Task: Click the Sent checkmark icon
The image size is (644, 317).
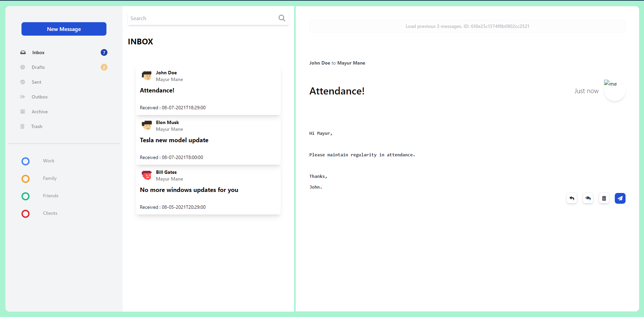Action: tap(22, 82)
